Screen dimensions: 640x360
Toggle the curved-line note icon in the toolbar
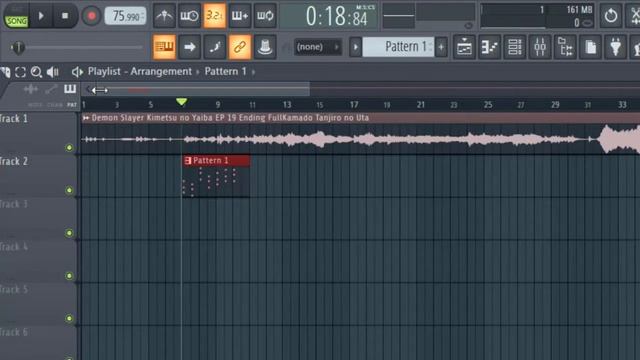point(215,47)
